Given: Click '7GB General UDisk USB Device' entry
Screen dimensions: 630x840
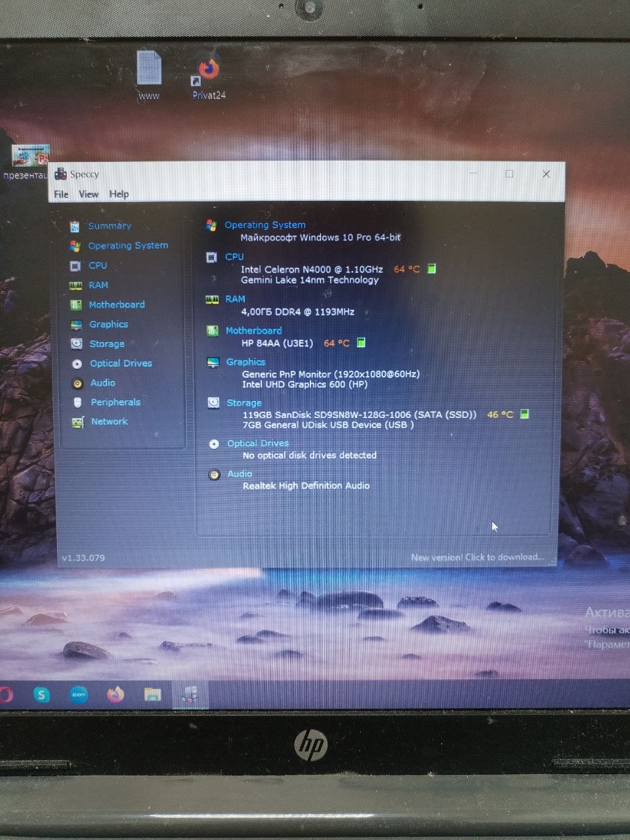Looking at the screenshot, I should (x=328, y=425).
